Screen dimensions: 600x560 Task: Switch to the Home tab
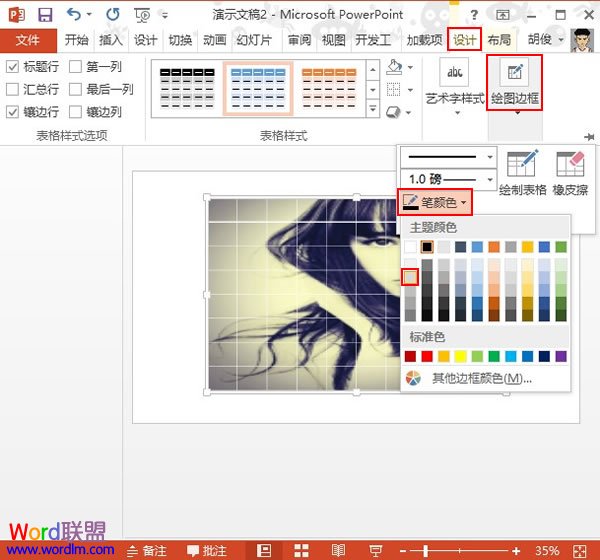click(x=76, y=40)
